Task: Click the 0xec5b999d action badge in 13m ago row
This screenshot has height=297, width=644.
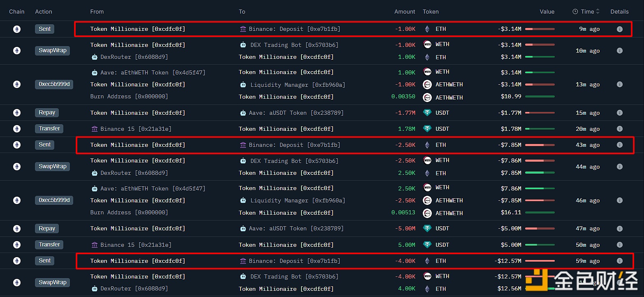Action: click(x=54, y=84)
